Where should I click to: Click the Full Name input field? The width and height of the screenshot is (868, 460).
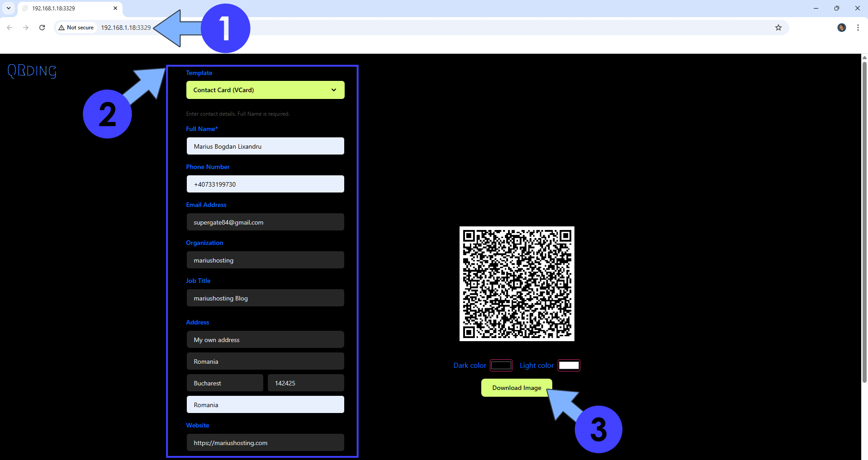point(265,146)
